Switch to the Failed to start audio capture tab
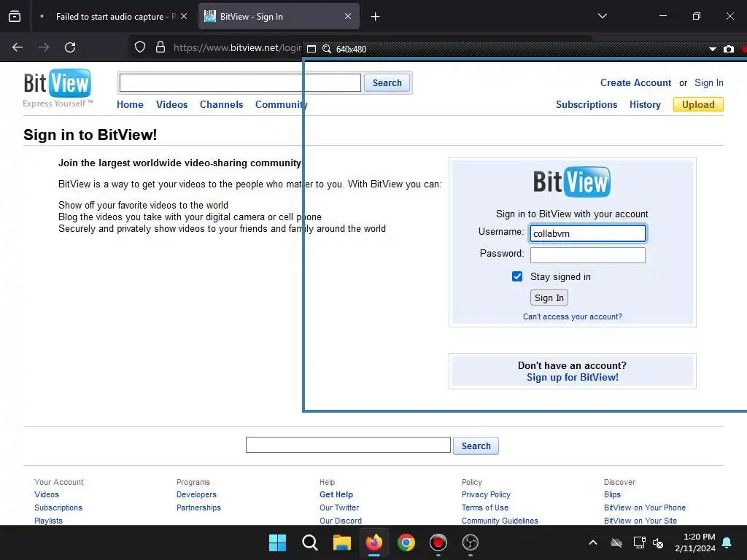Screen dimensions: 747x560 [112, 16]
